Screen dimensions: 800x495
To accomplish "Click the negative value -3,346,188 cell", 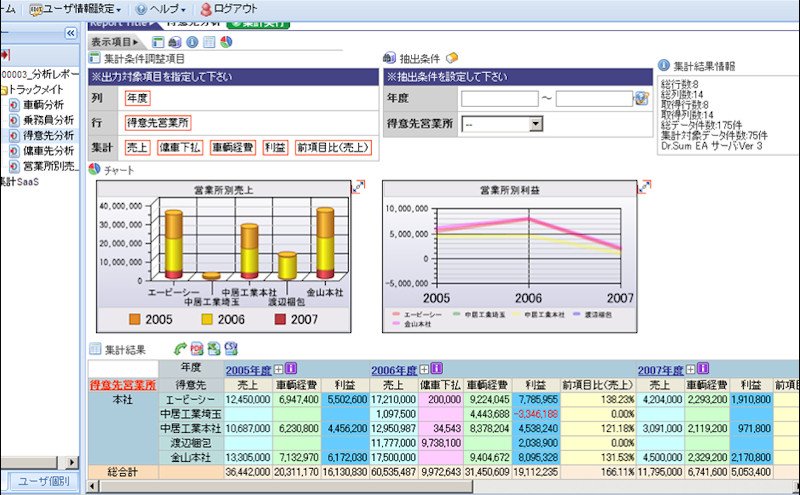I will click(536, 414).
